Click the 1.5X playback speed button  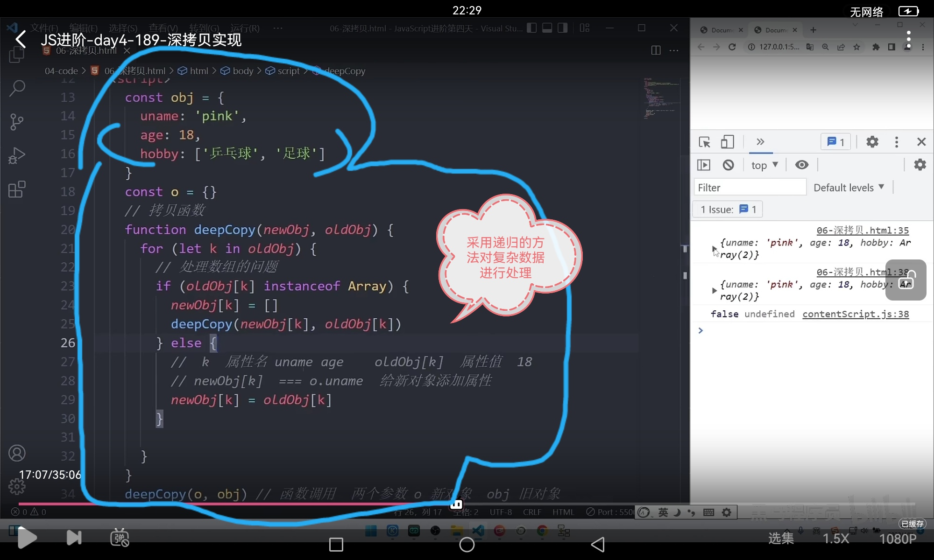(x=835, y=539)
